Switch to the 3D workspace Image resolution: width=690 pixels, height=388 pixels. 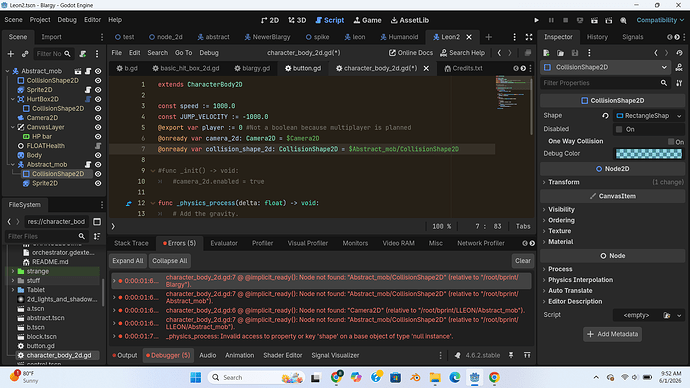point(297,20)
